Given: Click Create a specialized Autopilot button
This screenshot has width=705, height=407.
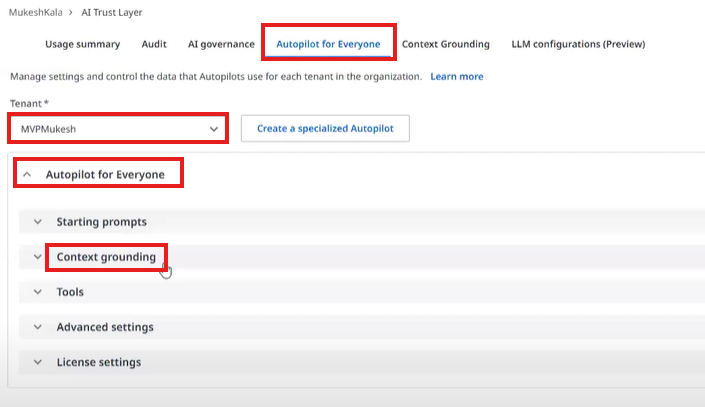Looking at the screenshot, I should (x=325, y=129).
